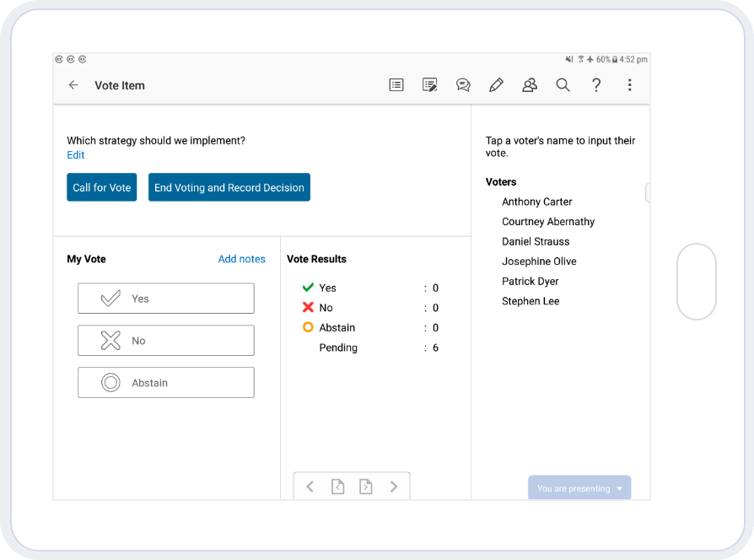Tap the back arrow beside Vote Item
The width and height of the screenshot is (754, 560).
tap(73, 85)
